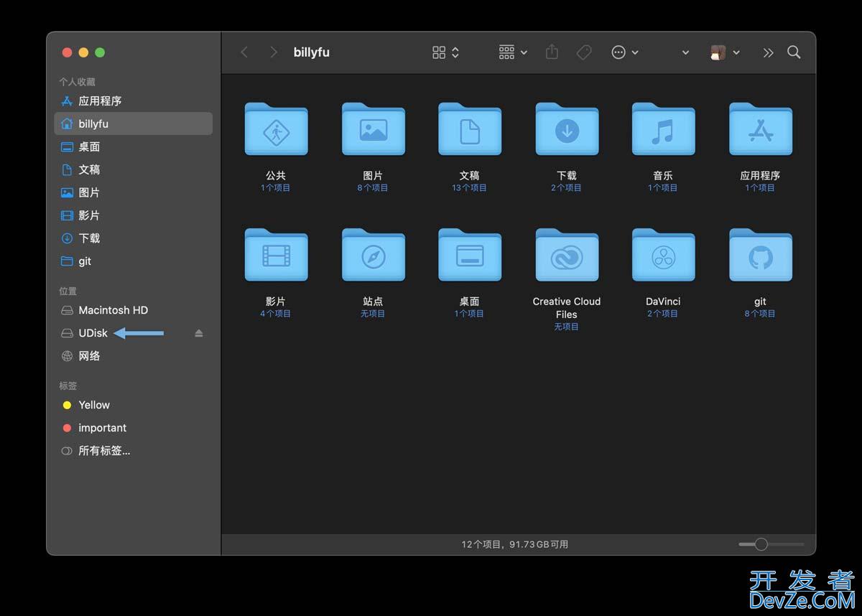The width and height of the screenshot is (862, 616).
Task: Open the dropdown arrow left of avatar
Action: pyautogui.click(x=685, y=52)
